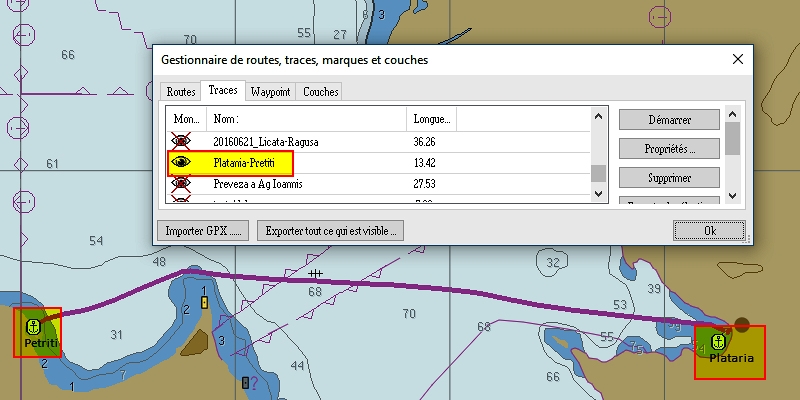Open the Couches tab

(320, 92)
